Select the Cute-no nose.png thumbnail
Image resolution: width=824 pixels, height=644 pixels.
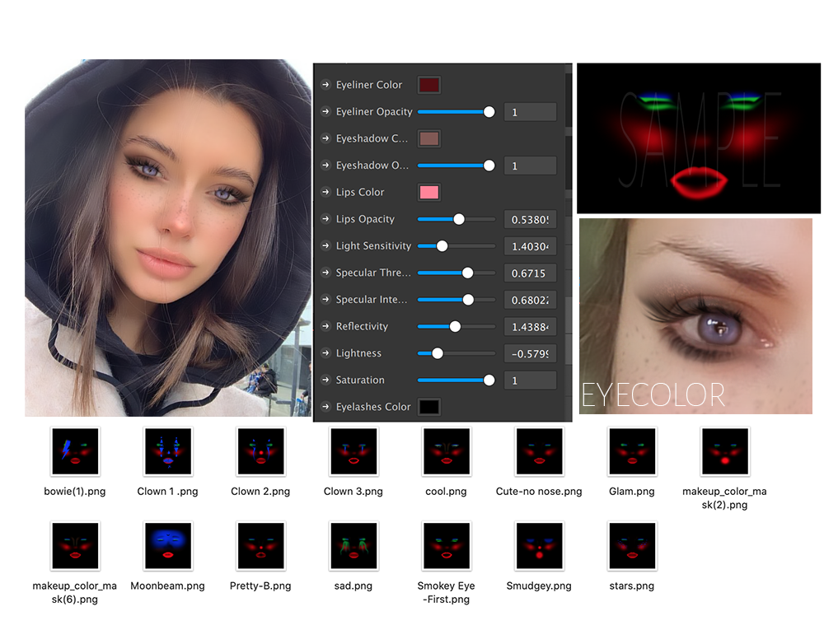tap(539, 451)
